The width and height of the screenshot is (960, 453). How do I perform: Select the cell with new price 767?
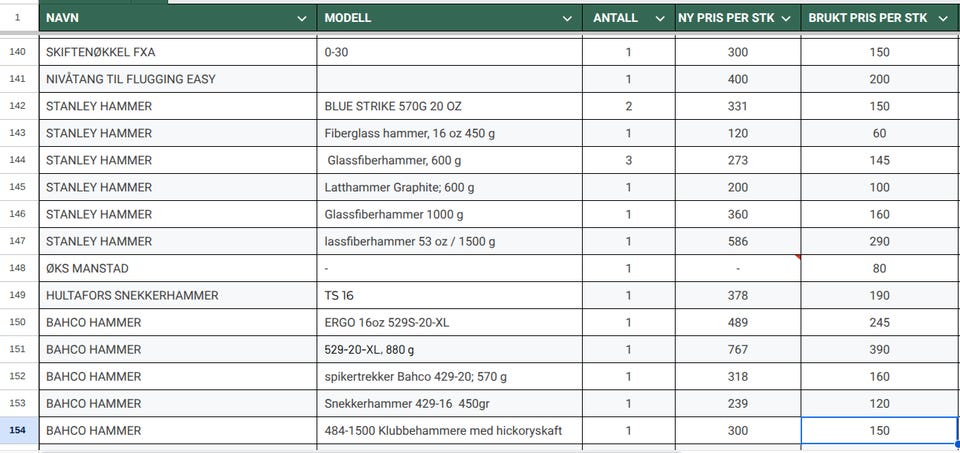pos(738,349)
